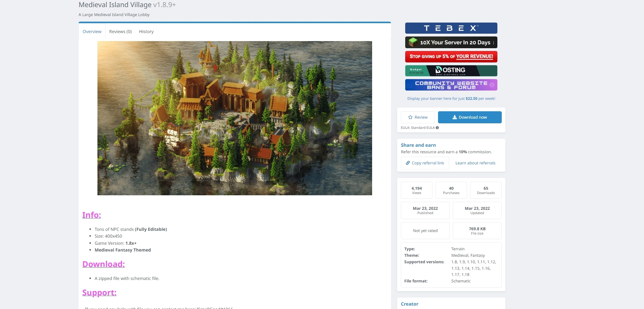Screen dimensions: 644x309
Task: Click the Display your banner here link
Action: click(x=451, y=99)
